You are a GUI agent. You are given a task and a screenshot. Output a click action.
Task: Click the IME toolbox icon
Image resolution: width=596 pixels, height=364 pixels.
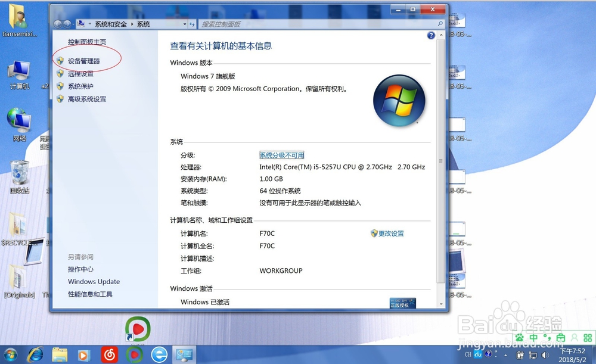click(561, 337)
